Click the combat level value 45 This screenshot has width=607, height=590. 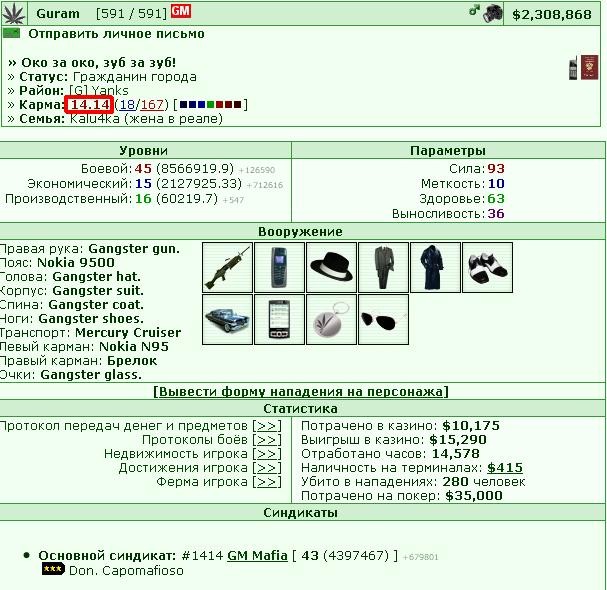[x=143, y=169]
